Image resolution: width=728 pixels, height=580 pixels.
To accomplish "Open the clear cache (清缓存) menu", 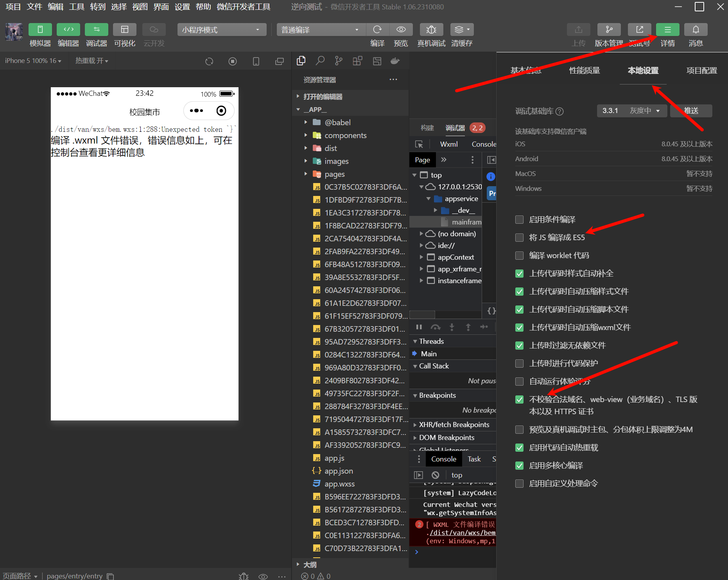I will coord(462,30).
